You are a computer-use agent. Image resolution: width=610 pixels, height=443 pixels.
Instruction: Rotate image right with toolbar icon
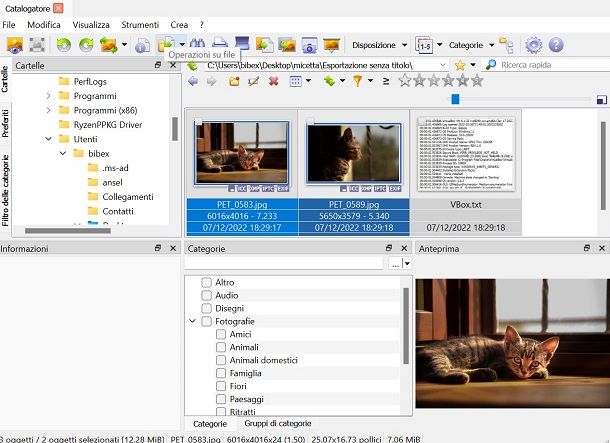[x=86, y=45]
